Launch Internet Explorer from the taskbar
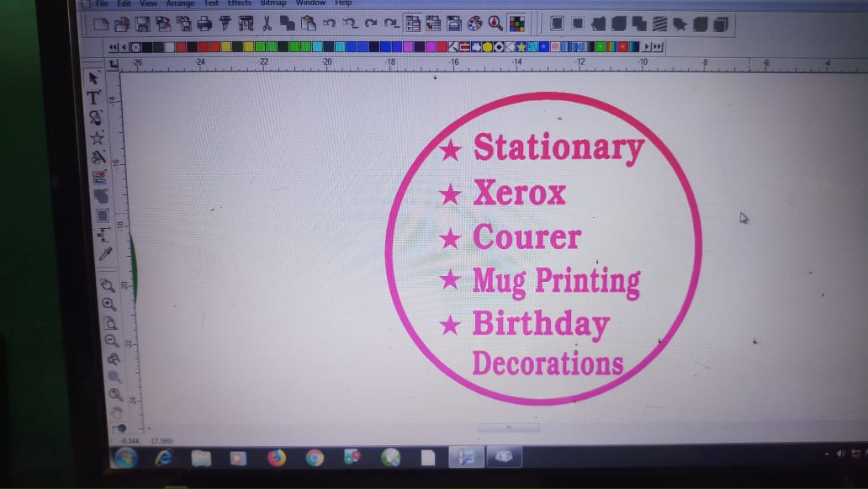This screenshot has height=489, width=868. pyautogui.click(x=163, y=458)
